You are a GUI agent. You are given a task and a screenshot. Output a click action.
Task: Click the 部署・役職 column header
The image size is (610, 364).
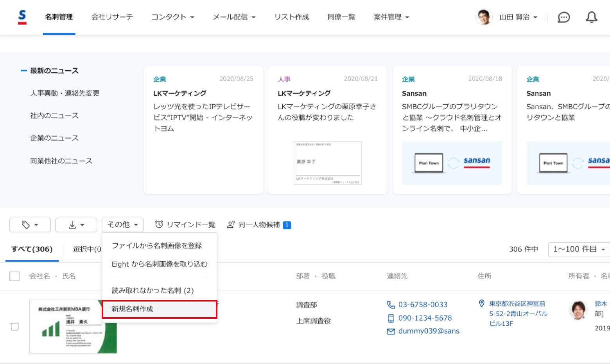click(316, 276)
